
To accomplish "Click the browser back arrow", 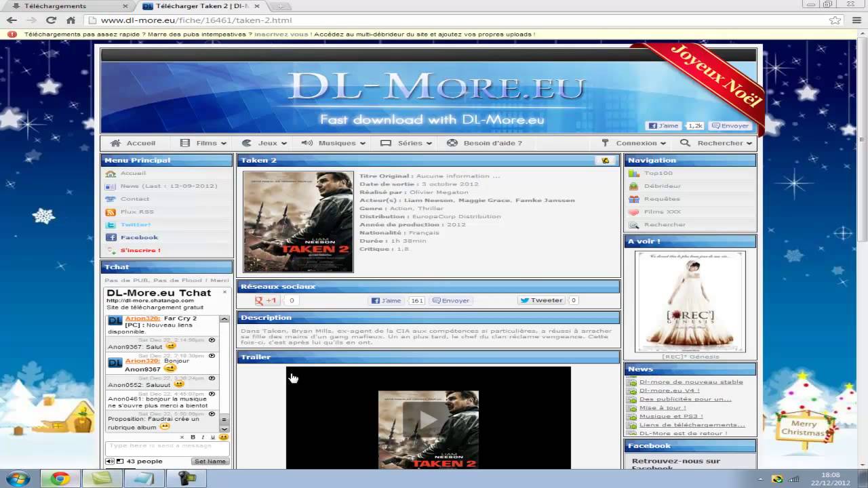I will point(12,20).
